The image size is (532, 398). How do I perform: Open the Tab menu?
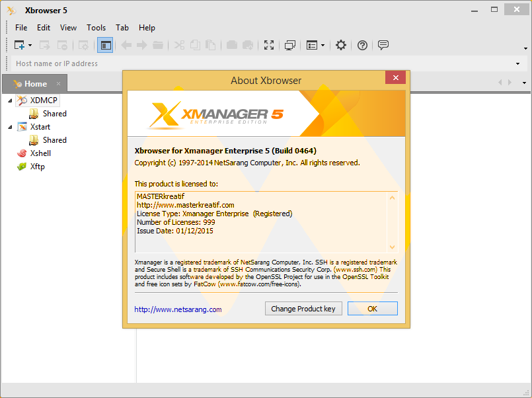[x=122, y=28]
